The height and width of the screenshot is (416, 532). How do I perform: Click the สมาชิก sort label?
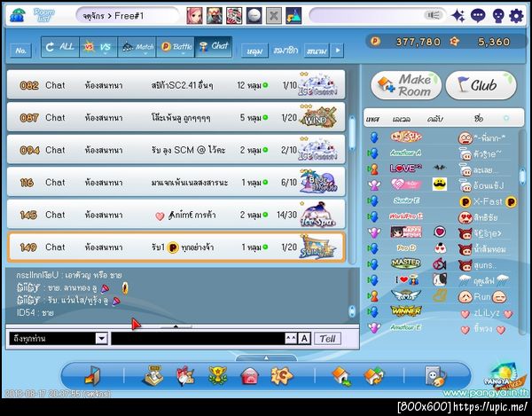[x=286, y=51]
